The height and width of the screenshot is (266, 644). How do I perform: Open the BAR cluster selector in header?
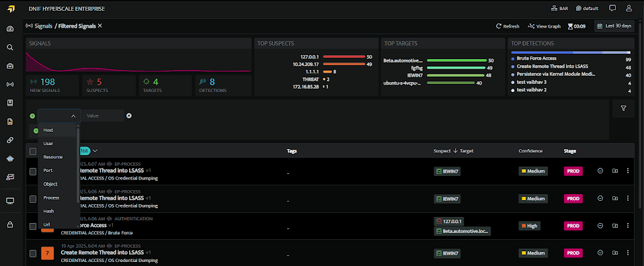559,8
